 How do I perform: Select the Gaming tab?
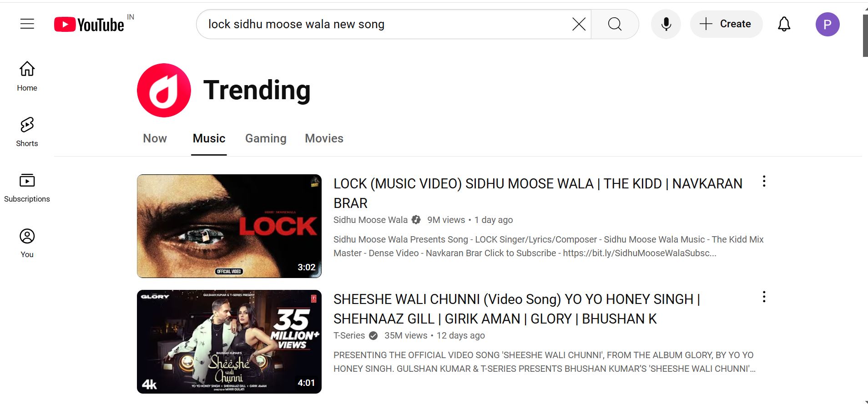click(x=266, y=138)
